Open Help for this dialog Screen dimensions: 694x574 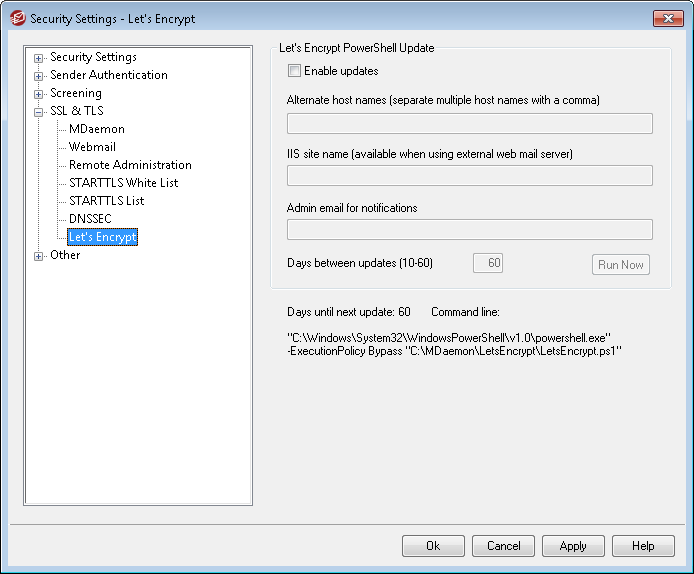tap(643, 546)
